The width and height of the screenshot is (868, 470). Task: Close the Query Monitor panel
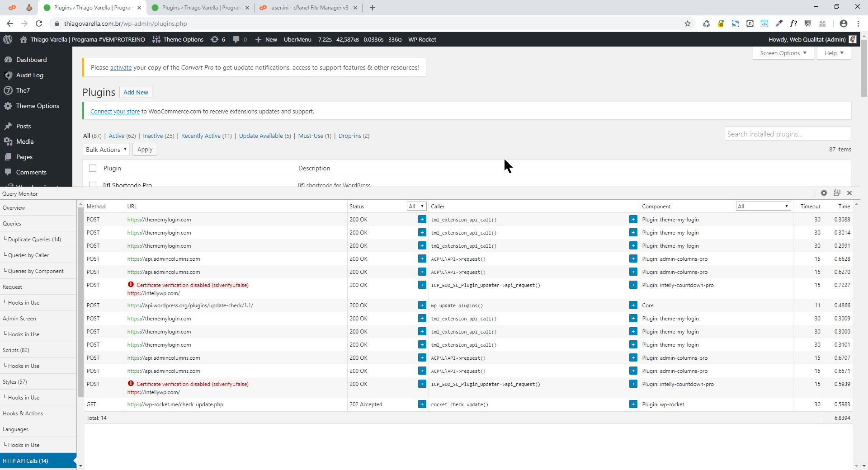849,193
